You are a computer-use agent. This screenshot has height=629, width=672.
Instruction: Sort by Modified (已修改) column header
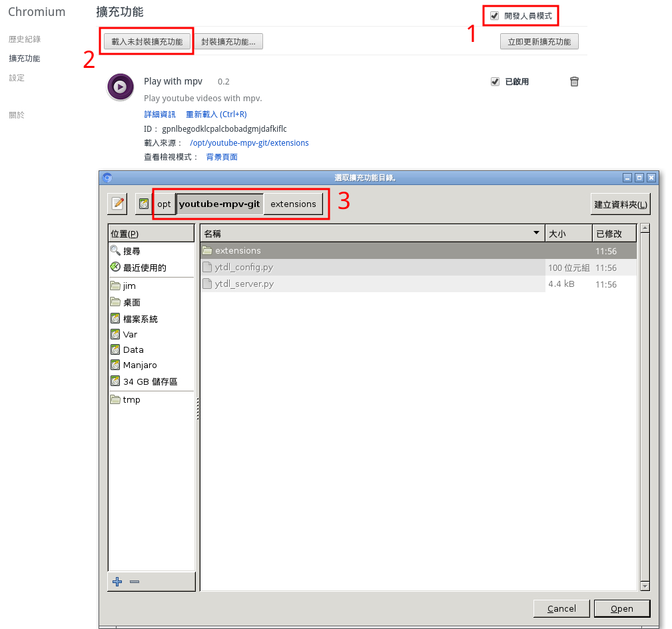coord(614,234)
